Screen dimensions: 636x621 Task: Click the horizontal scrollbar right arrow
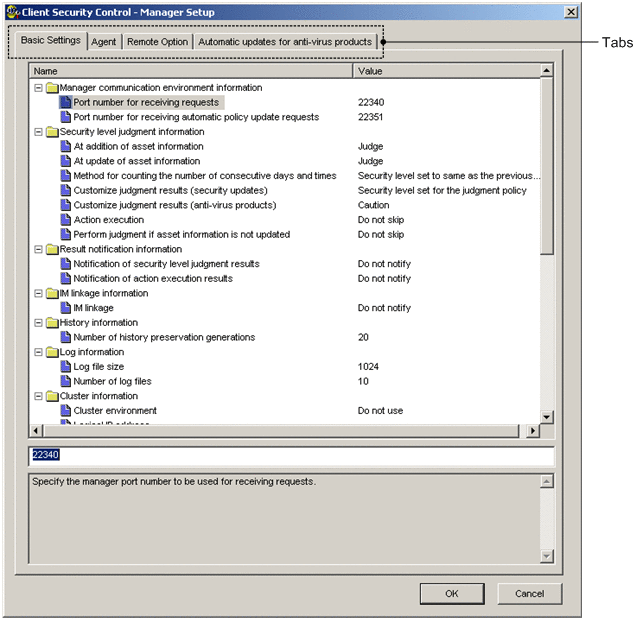(x=533, y=430)
